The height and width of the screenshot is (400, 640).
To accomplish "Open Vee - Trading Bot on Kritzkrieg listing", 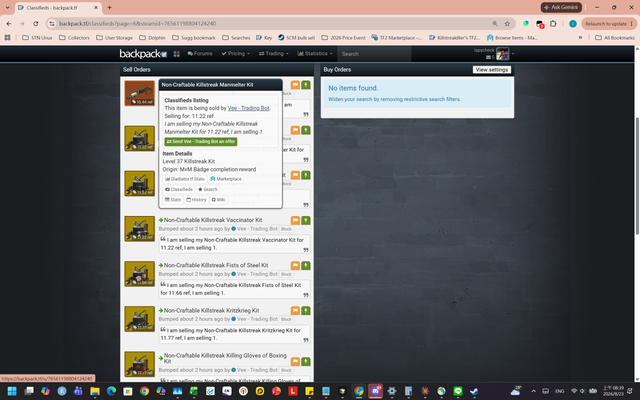I will tap(257, 319).
